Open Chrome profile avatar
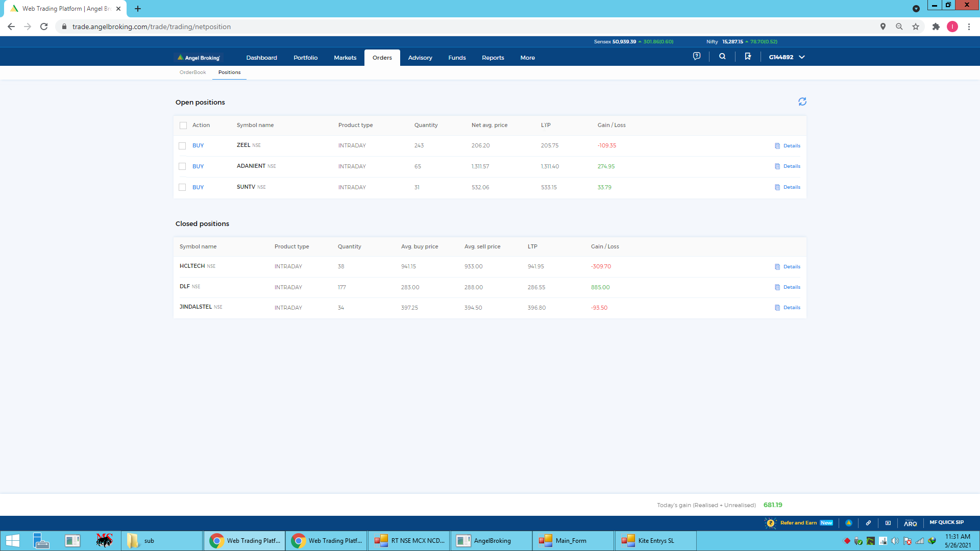980x551 pixels. tap(952, 27)
